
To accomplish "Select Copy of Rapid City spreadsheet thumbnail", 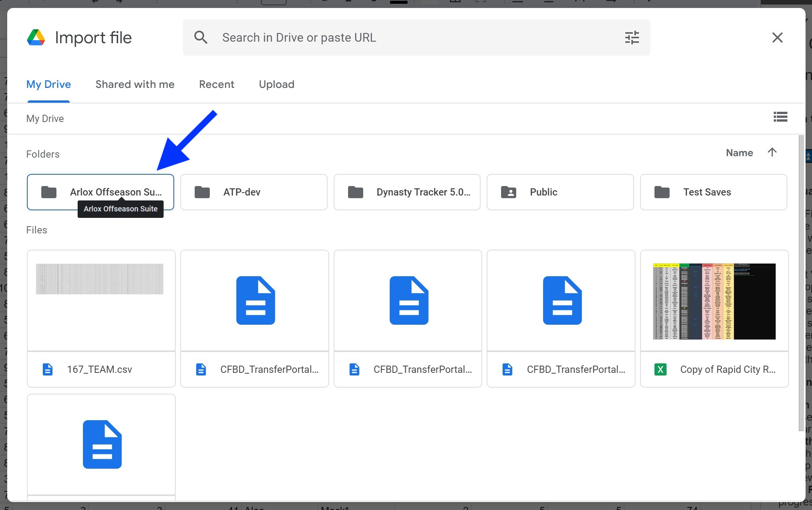I will 714,301.
